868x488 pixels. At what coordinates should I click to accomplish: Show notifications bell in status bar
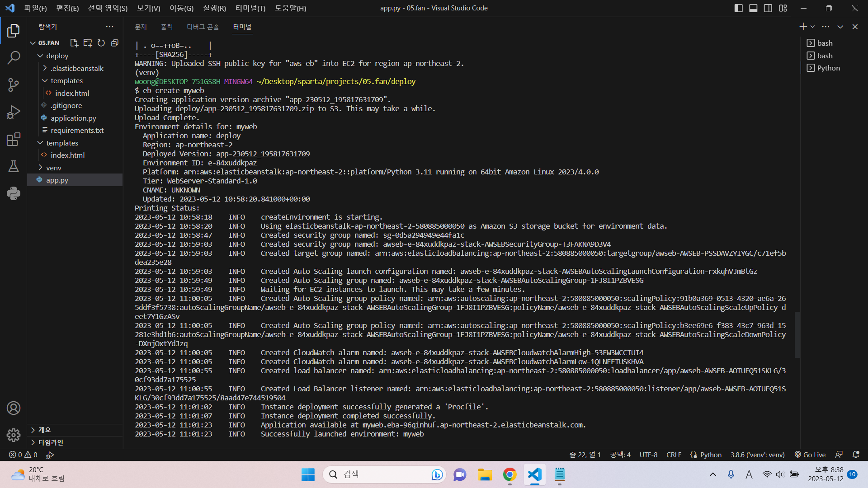pos(856,455)
